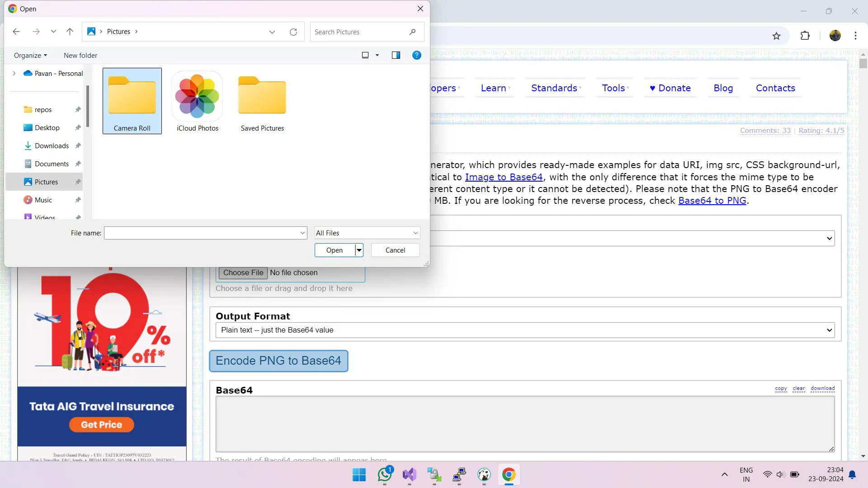Open dialog Help icon

point(417,55)
